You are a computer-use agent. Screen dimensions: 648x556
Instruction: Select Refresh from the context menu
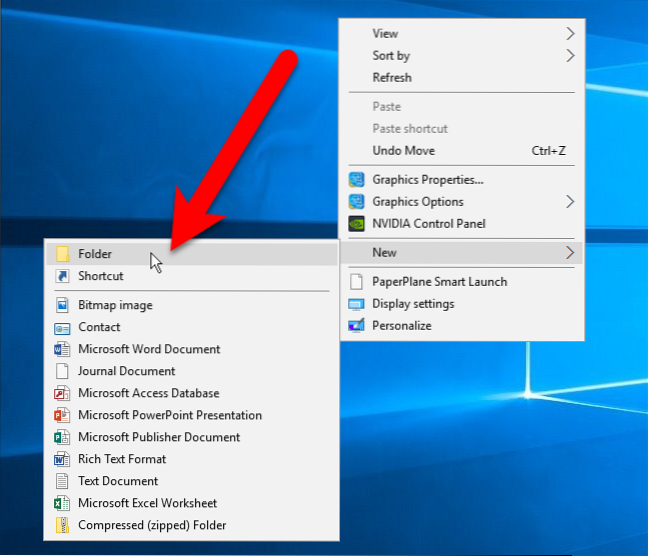point(392,78)
